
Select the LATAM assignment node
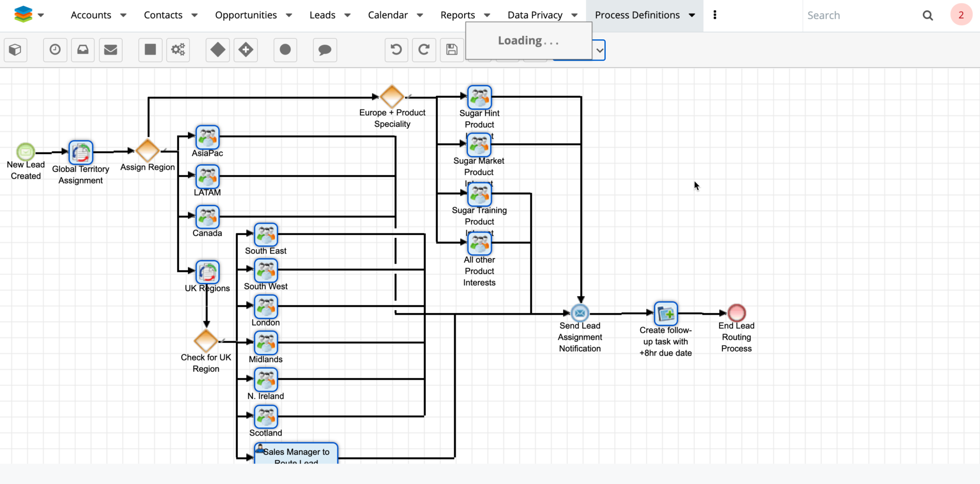[x=207, y=176]
